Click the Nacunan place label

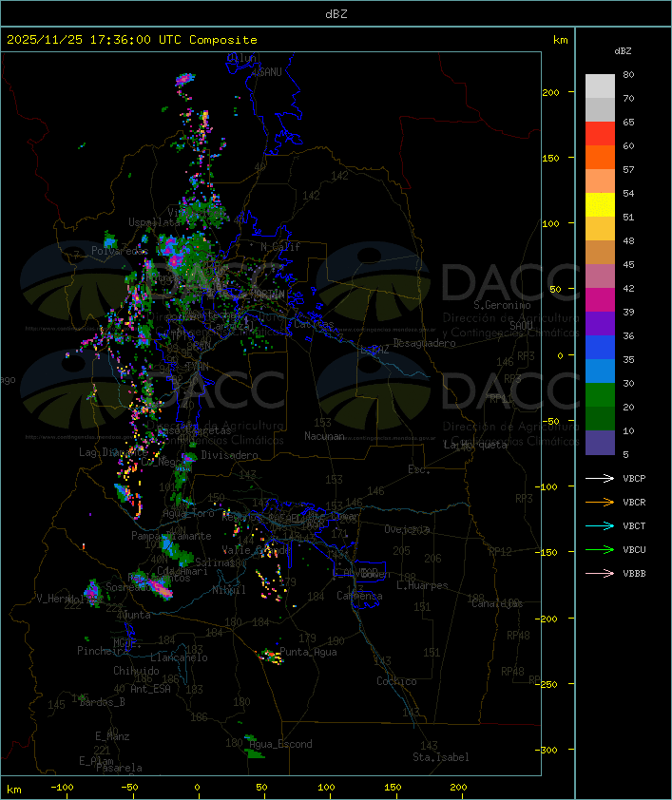tap(324, 436)
